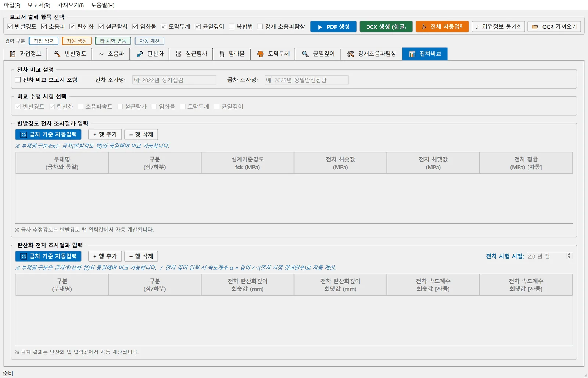588x378 pixels.
Task: Click the 타 시험 연동 legend badge
Action: pos(113,41)
